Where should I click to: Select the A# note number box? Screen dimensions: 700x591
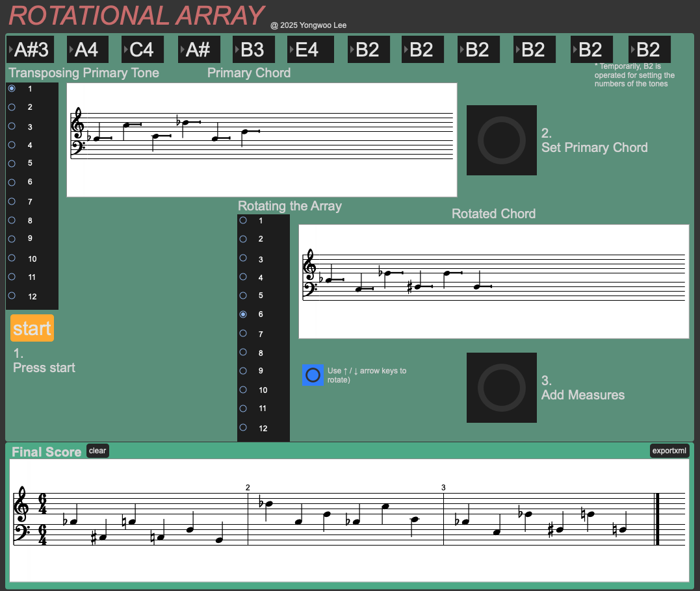point(199,49)
